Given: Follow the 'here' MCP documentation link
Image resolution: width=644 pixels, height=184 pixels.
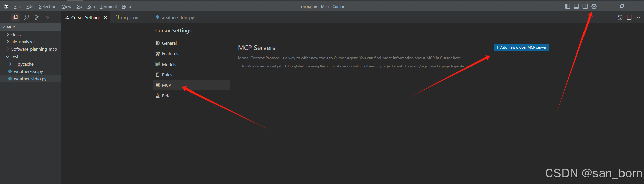Looking at the screenshot, I should (x=457, y=58).
